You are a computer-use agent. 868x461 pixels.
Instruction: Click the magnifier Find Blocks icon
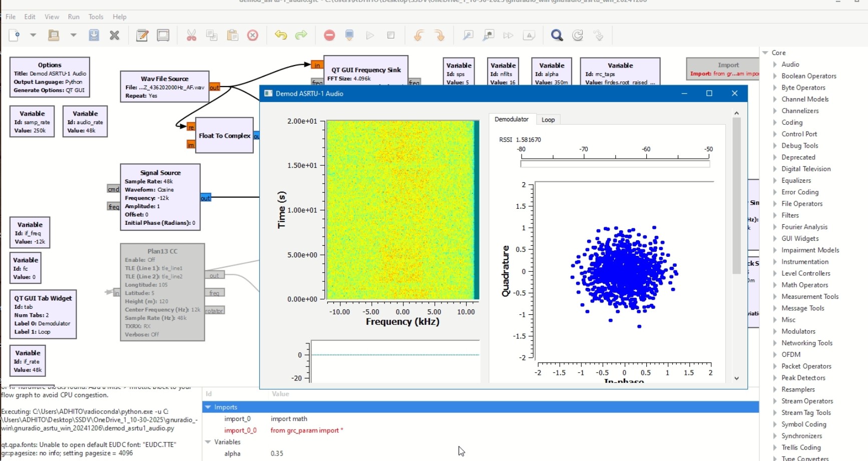click(x=557, y=35)
